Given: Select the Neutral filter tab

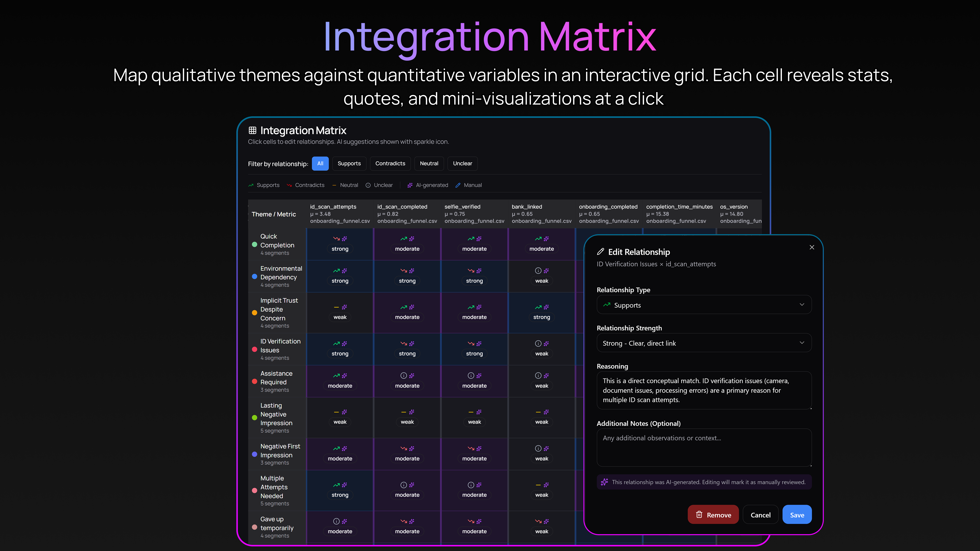Looking at the screenshot, I should [429, 164].
